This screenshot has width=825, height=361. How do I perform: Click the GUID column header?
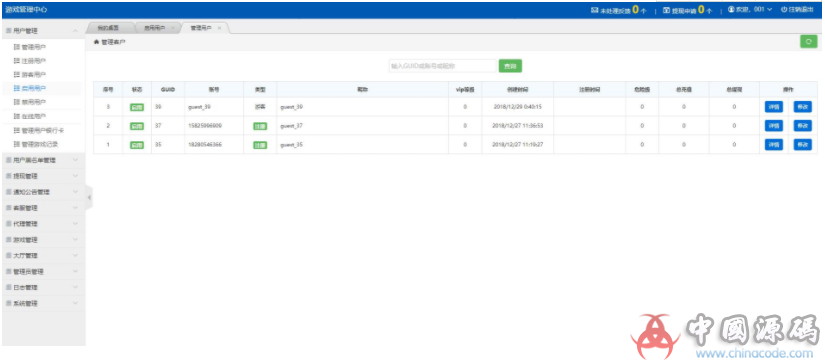(168, 89)
